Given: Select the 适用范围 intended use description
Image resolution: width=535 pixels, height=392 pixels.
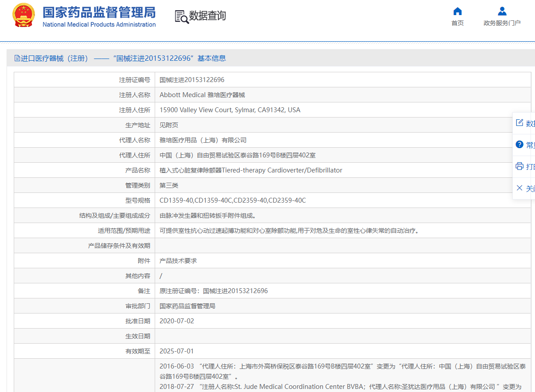Looking at the screenshot, I should (289, 231).
